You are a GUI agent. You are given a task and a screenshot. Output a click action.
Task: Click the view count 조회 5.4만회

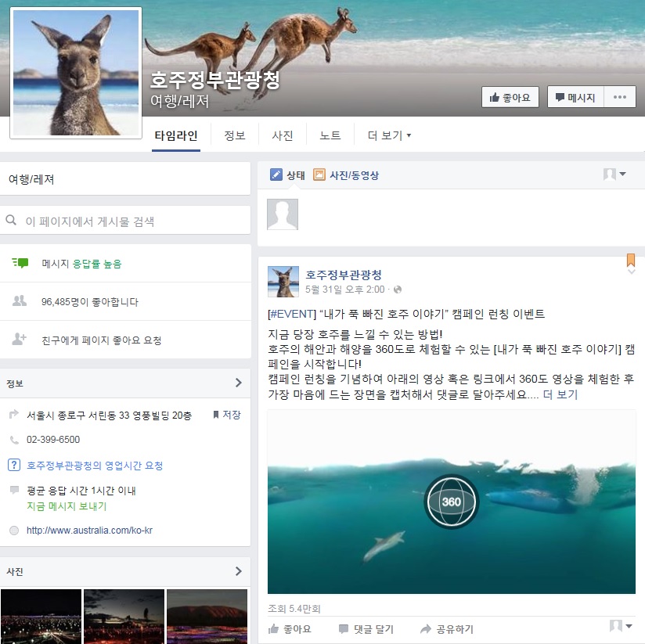click(x=294, y=609)
